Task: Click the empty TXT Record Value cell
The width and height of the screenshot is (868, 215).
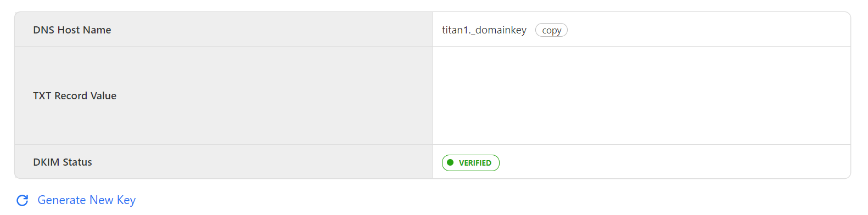Action: click(x=641, y=95)
